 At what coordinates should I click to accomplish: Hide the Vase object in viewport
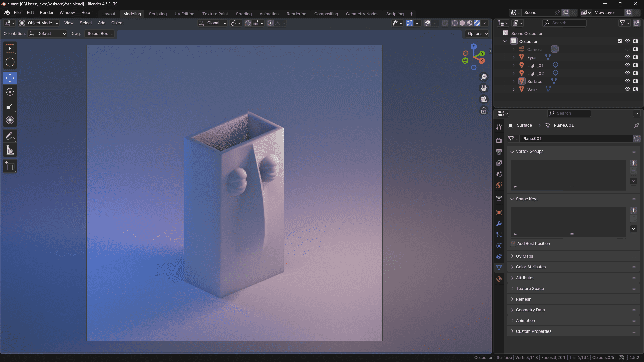[627, 89]
